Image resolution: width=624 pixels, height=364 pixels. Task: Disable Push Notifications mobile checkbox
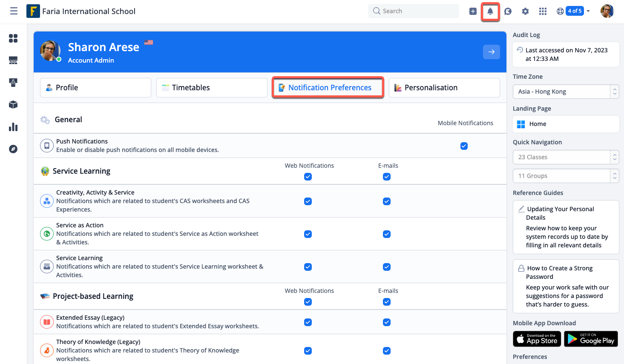[x=464, y=146]
